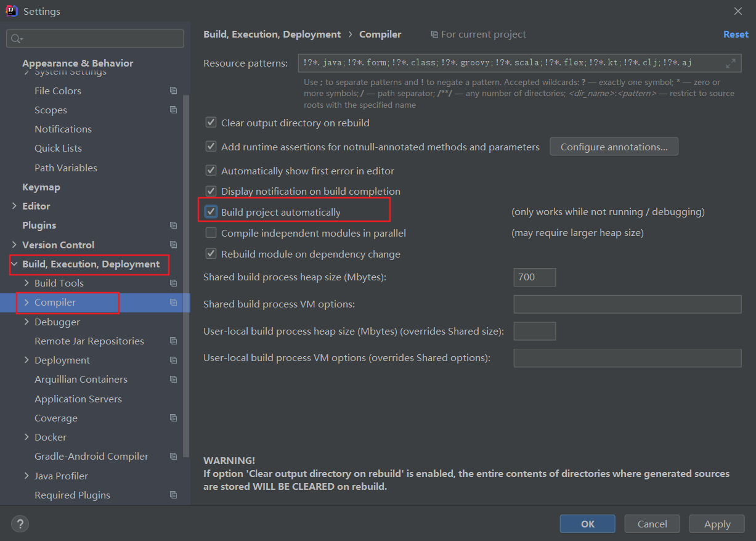Click project-level icon next to Compiler
This screenshot has height=541, width=756.
[173, 303]
